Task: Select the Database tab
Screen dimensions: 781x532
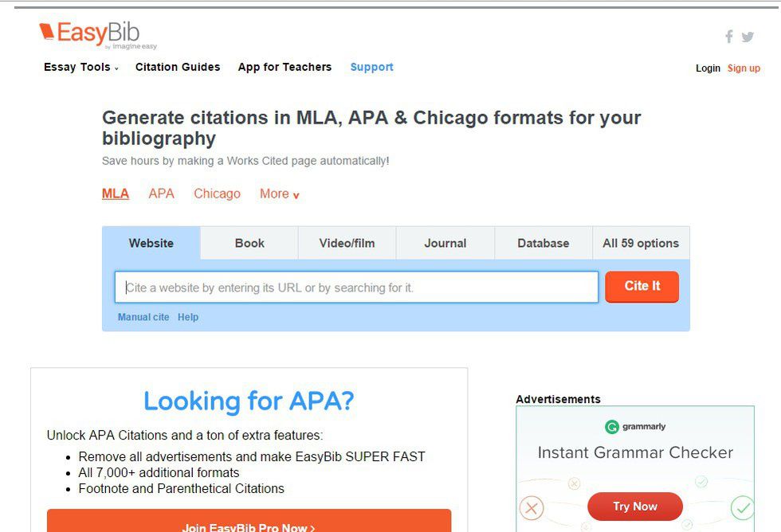Action: tap(544, 244)
